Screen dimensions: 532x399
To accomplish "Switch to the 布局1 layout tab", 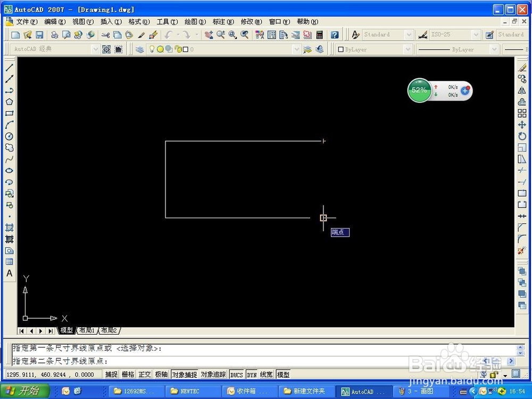I will [87, 330].
